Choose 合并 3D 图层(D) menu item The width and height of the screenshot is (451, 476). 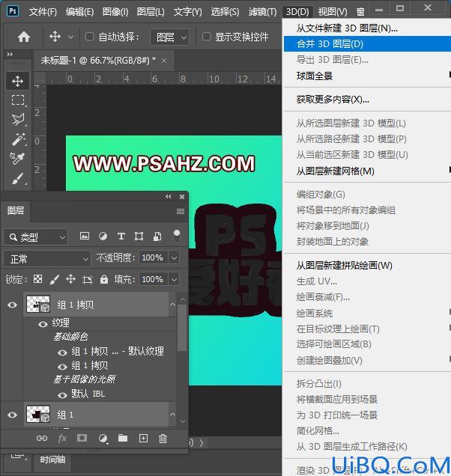[367, 44]
